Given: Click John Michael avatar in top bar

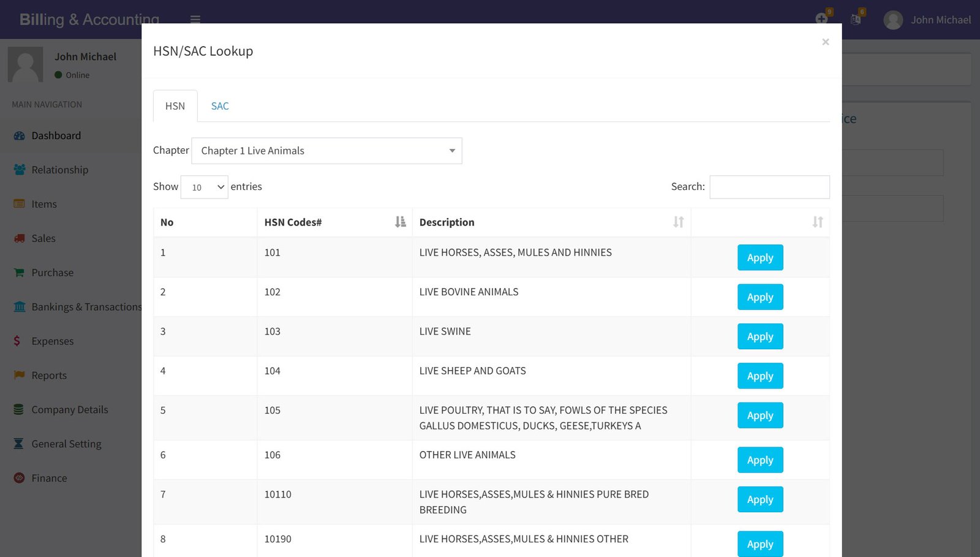Looking at the screenshot, I should (893, 20).
